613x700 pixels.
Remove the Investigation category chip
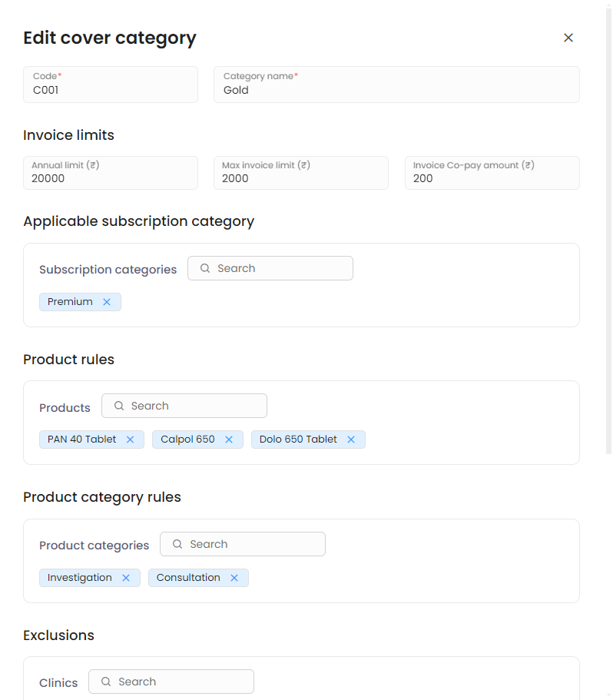126,578
